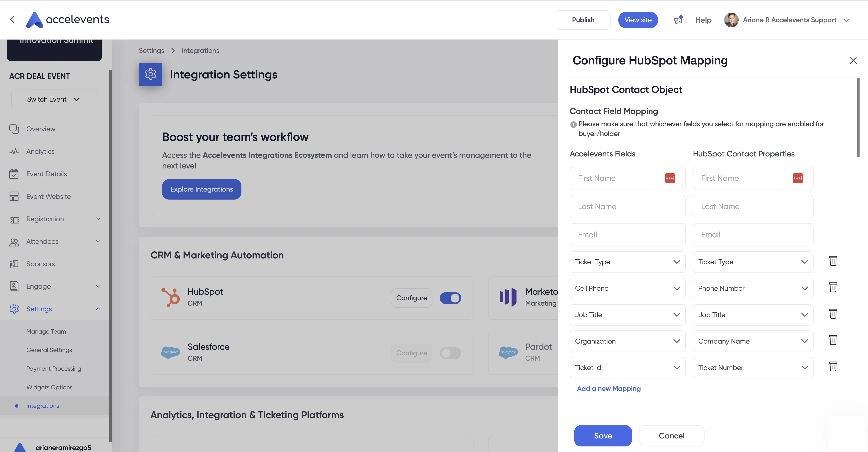Viewport: 868px width, 452px height.
Task: Click the Last Name Accelevents field
Action: [627, 207]
